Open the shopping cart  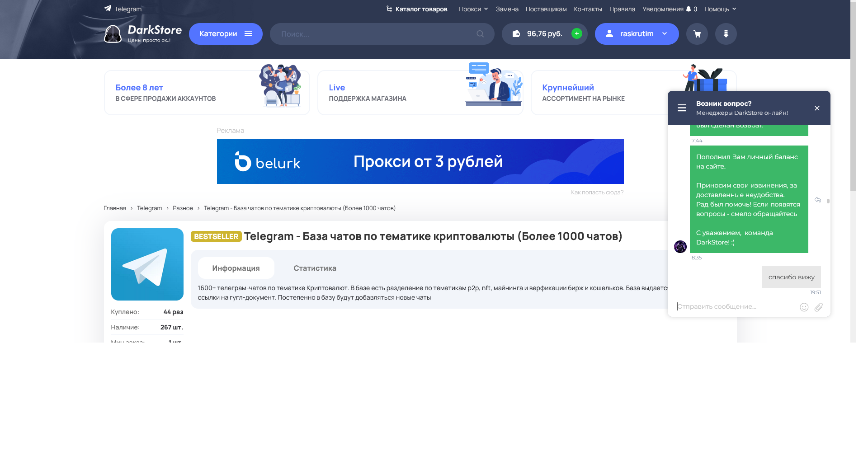tap(697, 34)
